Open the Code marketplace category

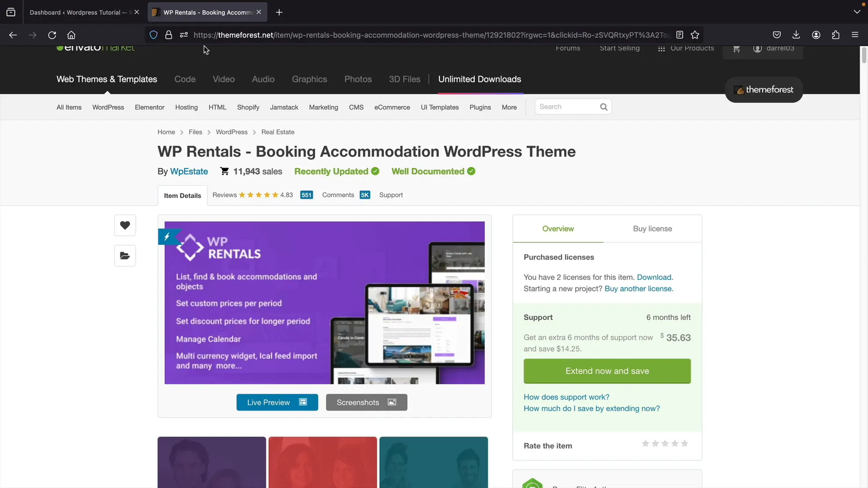[185, 79]
